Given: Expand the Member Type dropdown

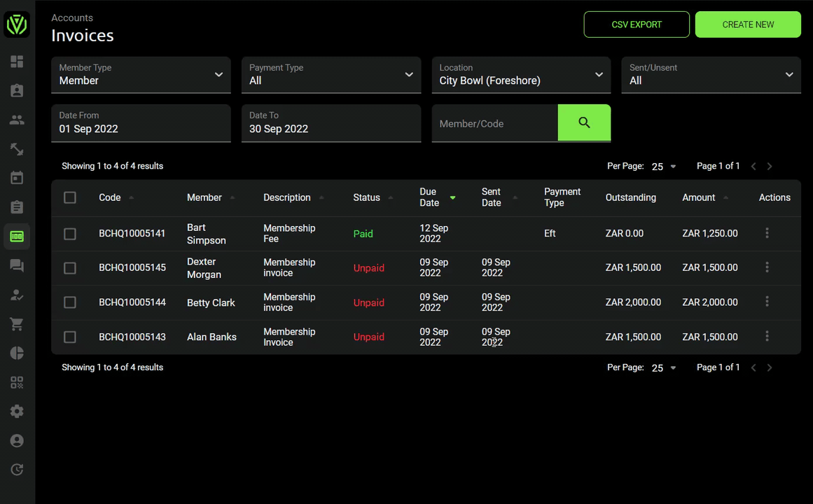Looking at the screenshot, I should 141,75.
